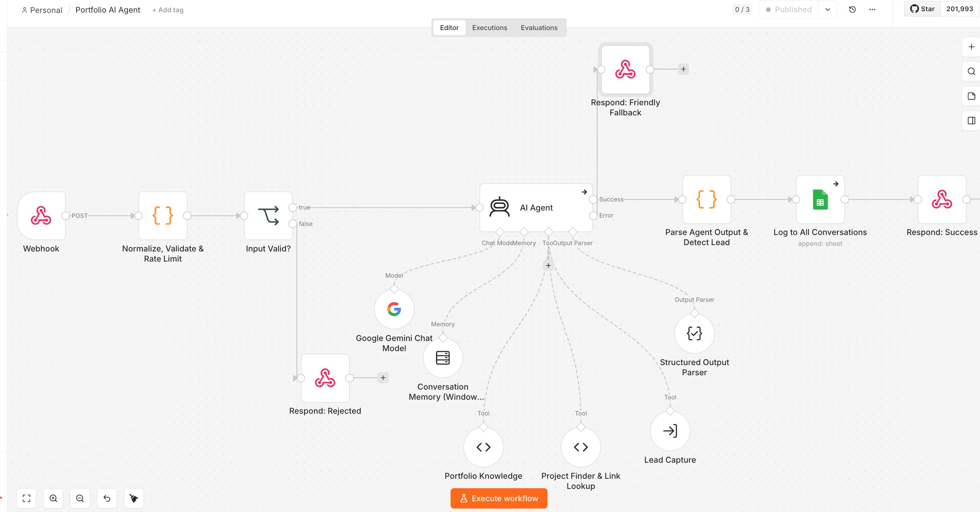Select Respond: Friendly Fallback webhook node
The height and width of the screenshot is (512, 980).
(x=626, y=69)
